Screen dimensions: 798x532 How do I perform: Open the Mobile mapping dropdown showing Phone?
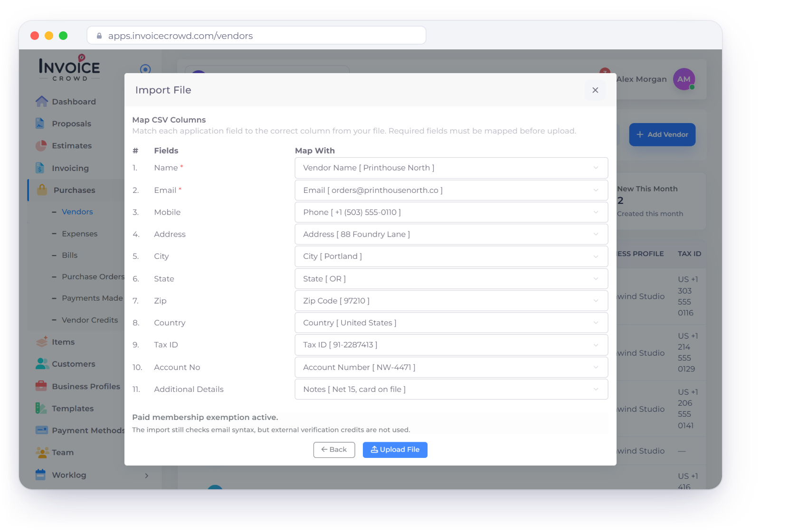(x=451, y=212)
